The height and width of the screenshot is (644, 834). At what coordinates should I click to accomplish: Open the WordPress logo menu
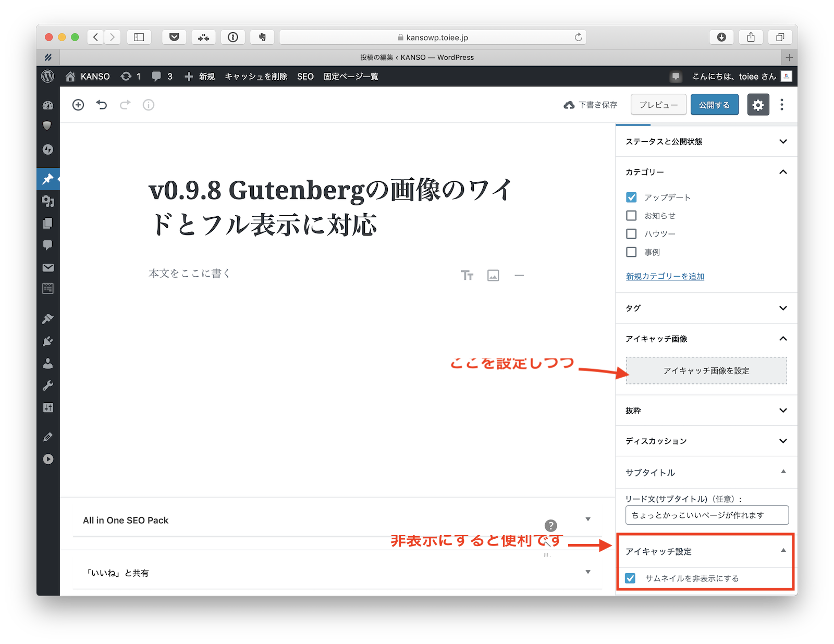click(47, 76)
